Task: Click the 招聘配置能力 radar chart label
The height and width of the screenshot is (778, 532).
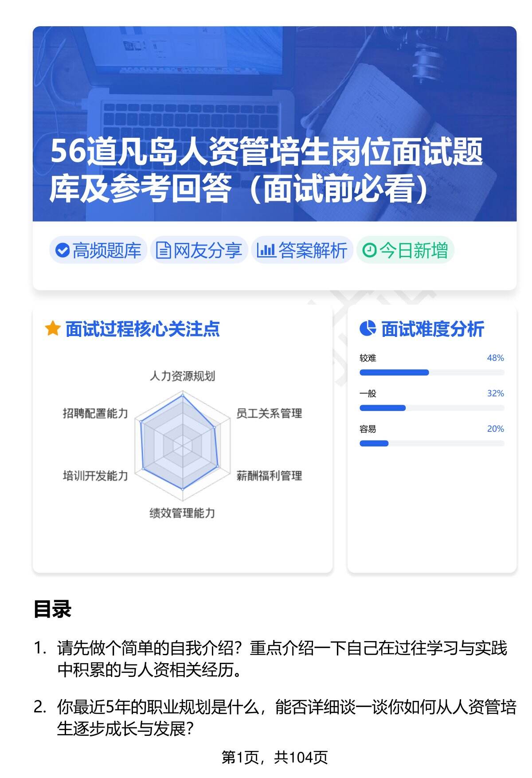Action: click(95, 414)
